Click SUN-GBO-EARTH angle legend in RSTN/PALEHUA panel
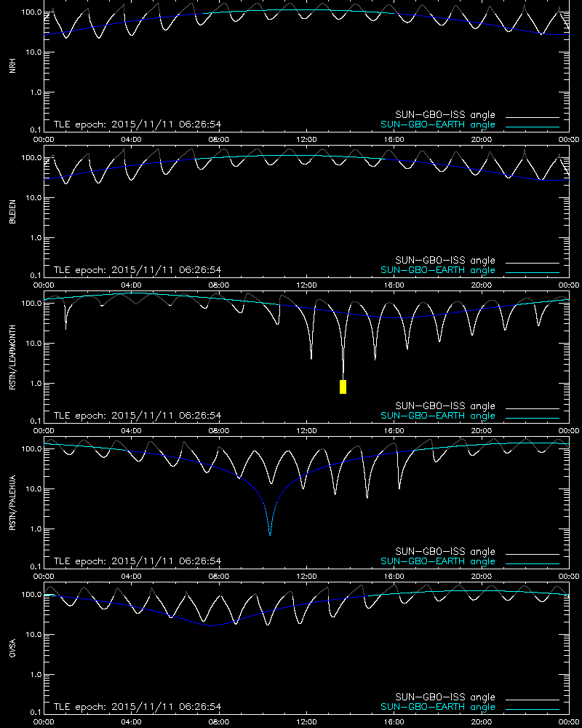The width and height of the screenshot is (582, 728). (x=438, y=561)
